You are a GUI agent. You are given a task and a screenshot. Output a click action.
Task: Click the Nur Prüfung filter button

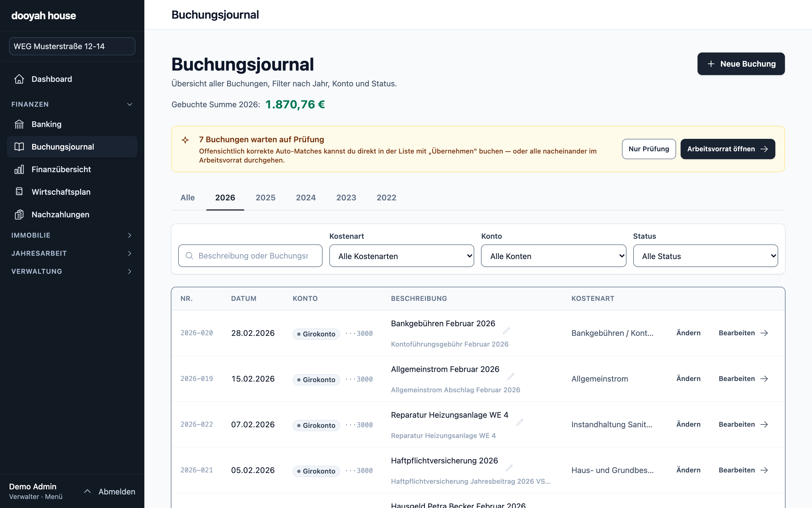[648, 149]
